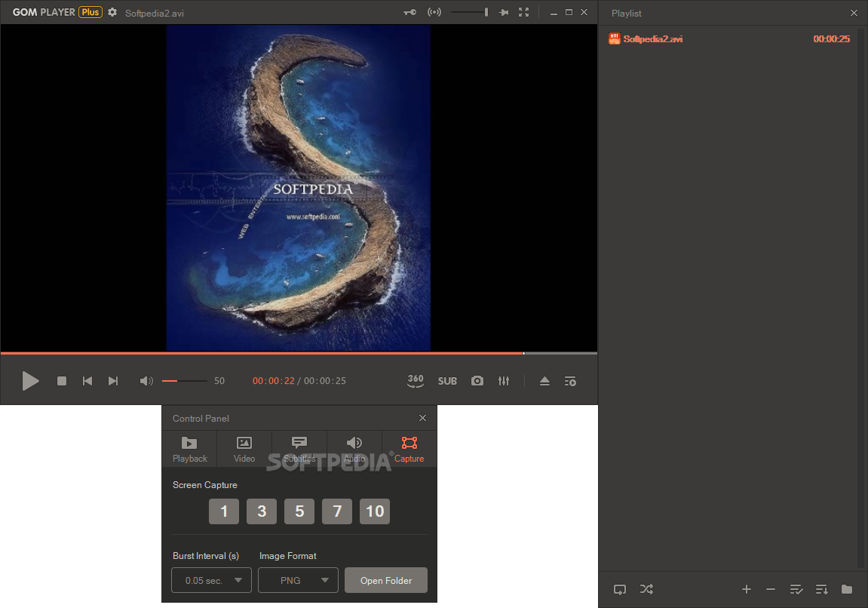Remove item from playlist with minus
Screen dimensions: 868x608
(771, 589)
